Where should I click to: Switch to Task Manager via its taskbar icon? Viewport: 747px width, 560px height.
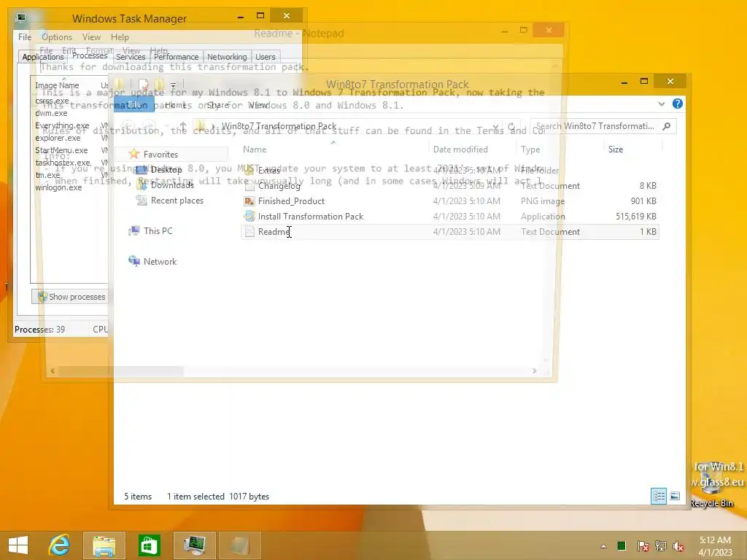coord(194,545)
